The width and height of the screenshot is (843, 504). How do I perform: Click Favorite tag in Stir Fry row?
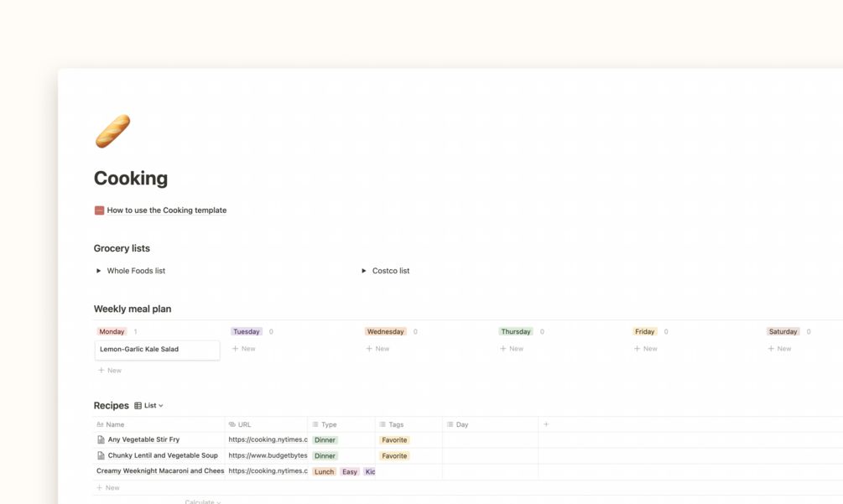coord(394,440)
